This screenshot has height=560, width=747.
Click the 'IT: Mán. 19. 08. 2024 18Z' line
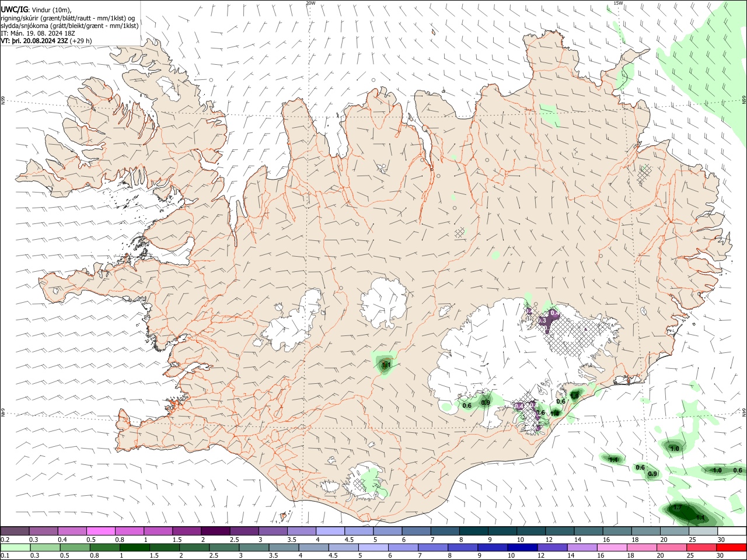39,33
